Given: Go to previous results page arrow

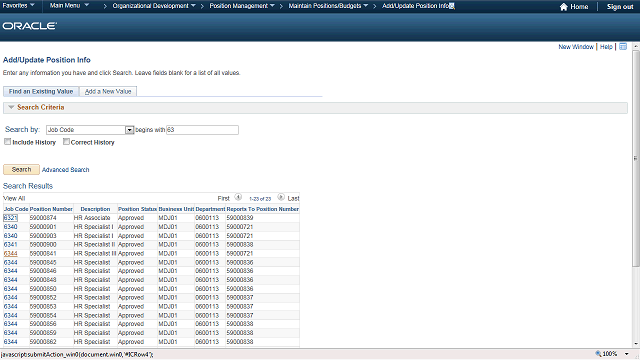Looking at the screenshot, I should click(x=238, y=198).
